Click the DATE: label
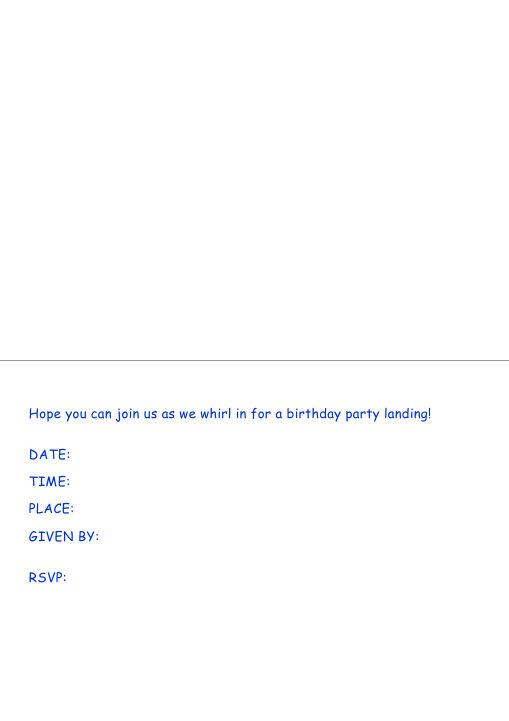Viewport: 509px width, 721px height. click(49, 454)
